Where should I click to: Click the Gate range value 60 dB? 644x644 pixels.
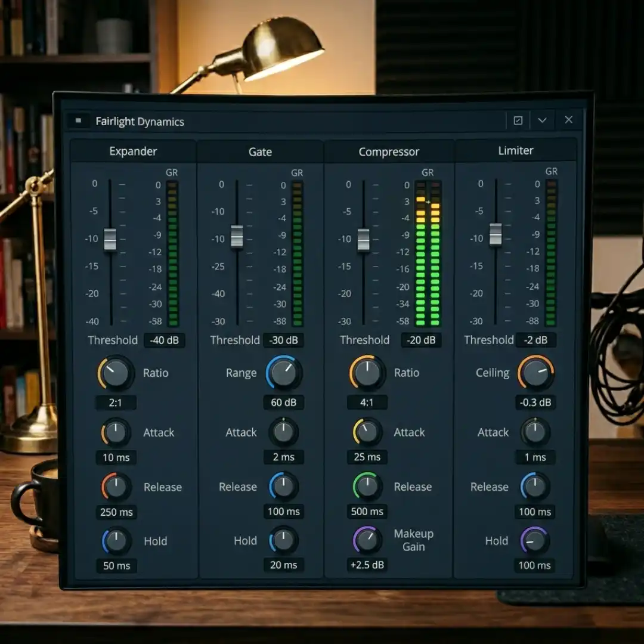[x=284, y=402]
